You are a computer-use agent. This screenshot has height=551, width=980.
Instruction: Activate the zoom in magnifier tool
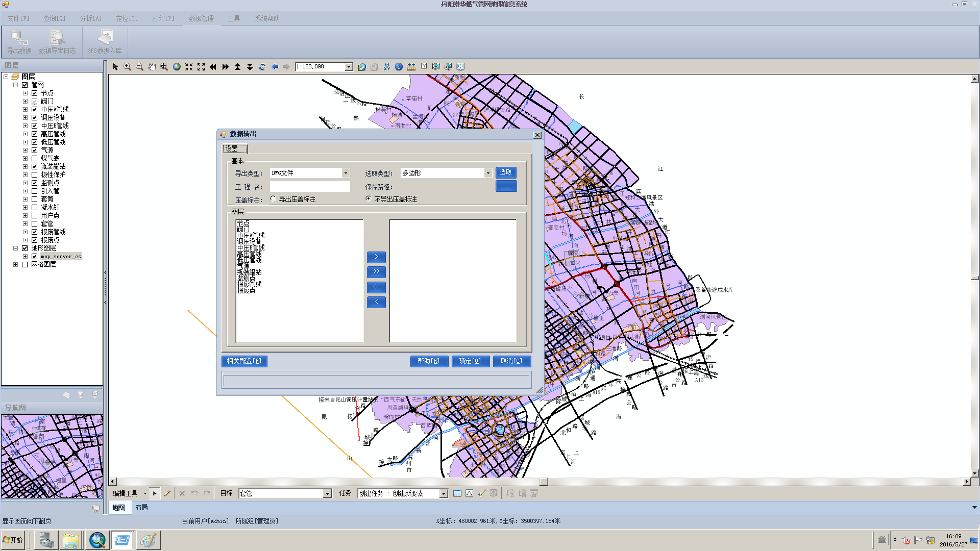tap(128, 67)
